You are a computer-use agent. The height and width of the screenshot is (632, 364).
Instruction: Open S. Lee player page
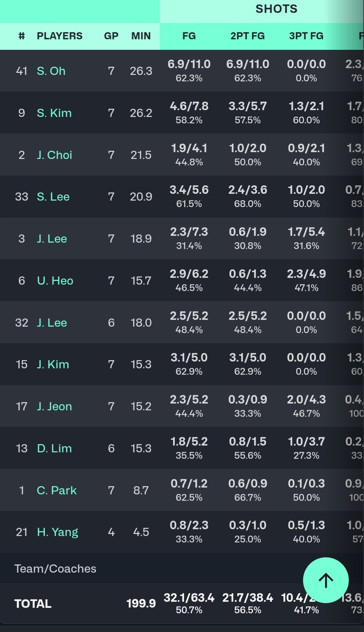point(53,197)
